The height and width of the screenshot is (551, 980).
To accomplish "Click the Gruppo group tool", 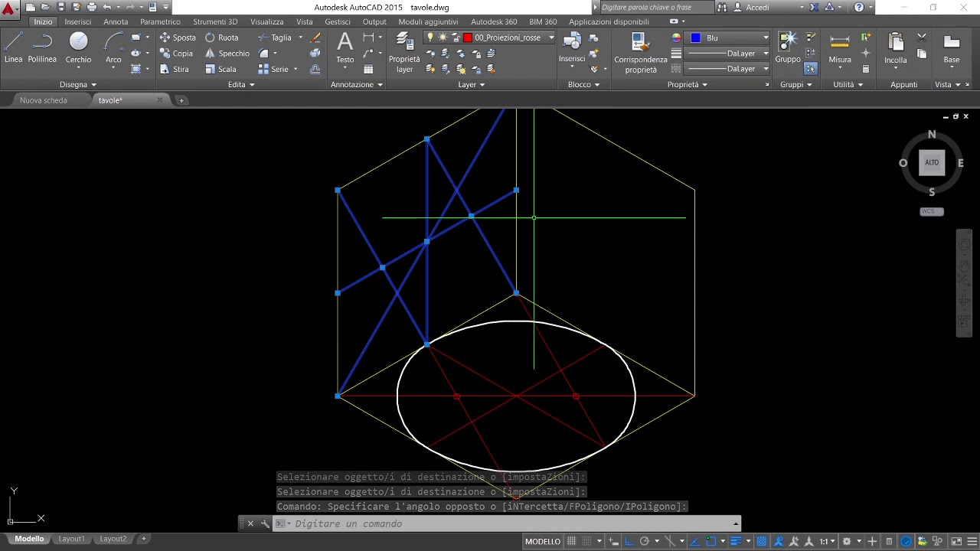I will pyautogui.click(x=788, y=47).
